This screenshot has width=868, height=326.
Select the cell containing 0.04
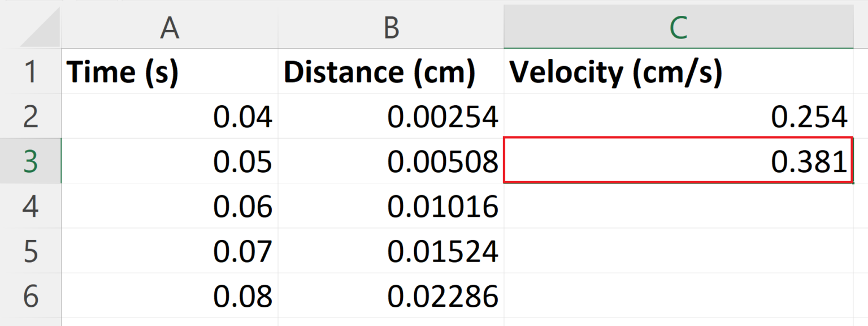click(x=170, y=117)
